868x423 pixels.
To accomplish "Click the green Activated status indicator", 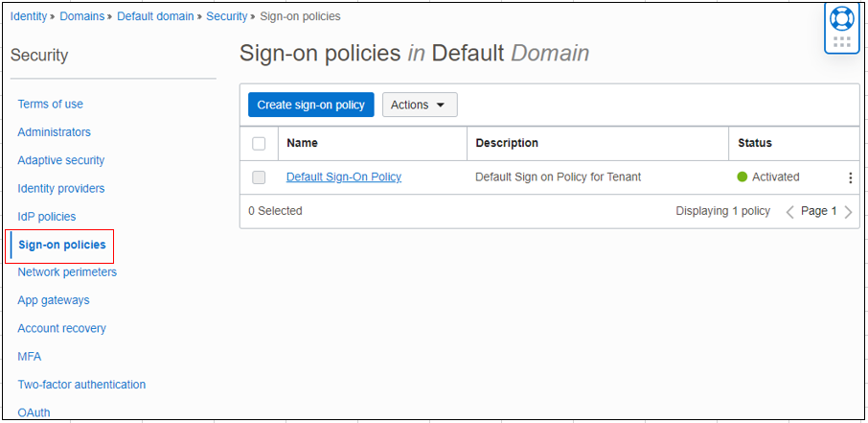I will coord(742,177).
